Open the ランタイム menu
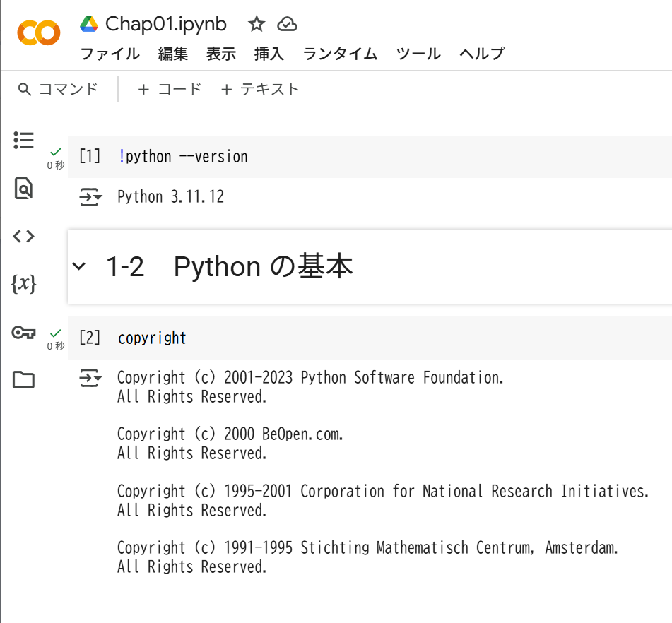The width and height of the screenshot is (672, 623). [x=340, y=54]
